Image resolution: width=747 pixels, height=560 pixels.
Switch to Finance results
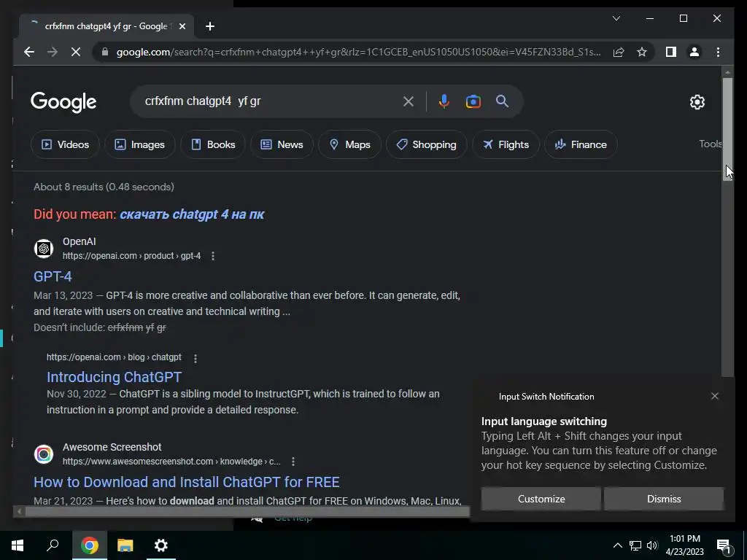[581, 144]
